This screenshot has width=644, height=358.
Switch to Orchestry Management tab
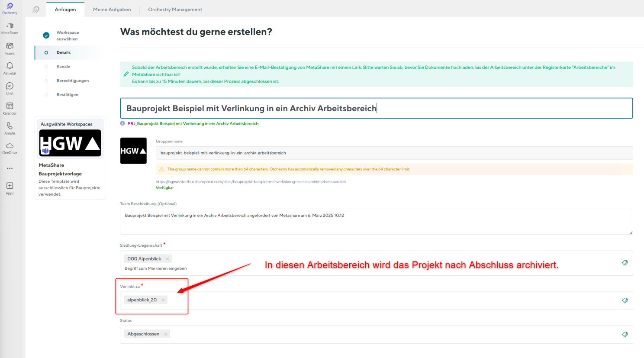pos(175,10)
